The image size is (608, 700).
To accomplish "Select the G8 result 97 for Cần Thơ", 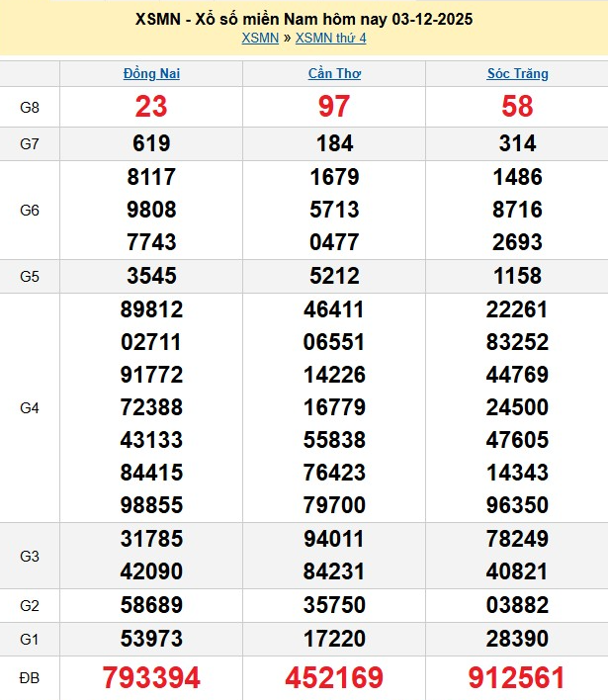I will coord(334,107).
